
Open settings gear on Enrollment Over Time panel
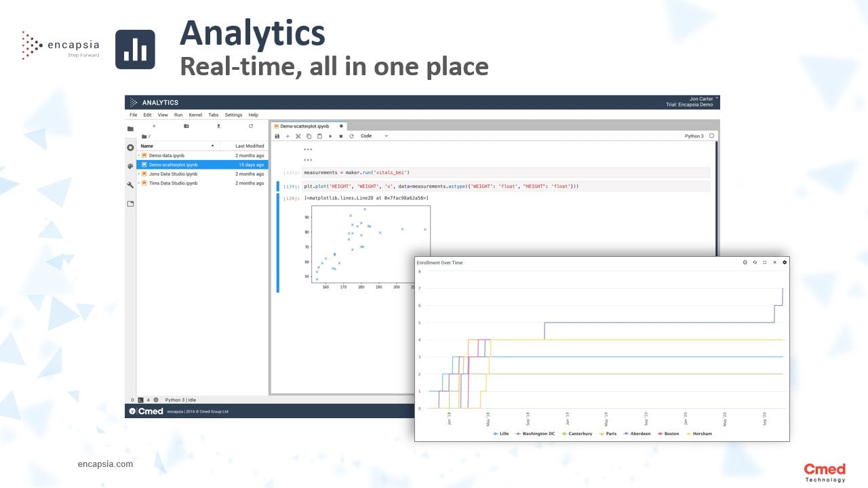pyautogui.click(x=785, y=262)
